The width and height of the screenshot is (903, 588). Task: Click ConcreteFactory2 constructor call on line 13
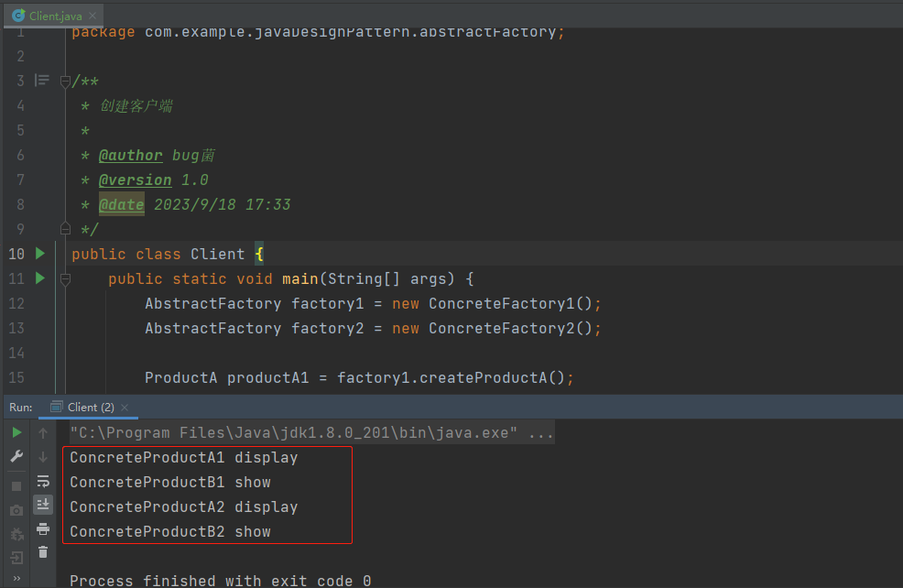[x=510, y=328]
